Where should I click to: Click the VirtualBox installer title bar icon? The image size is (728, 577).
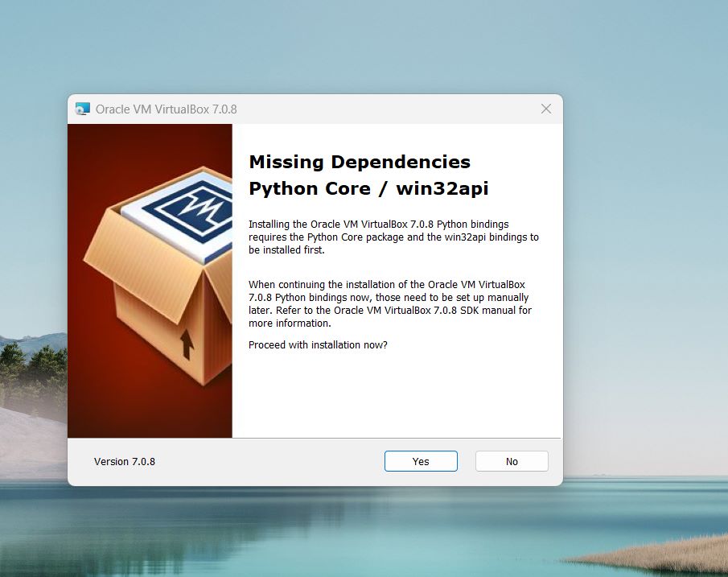coord(82,109)
